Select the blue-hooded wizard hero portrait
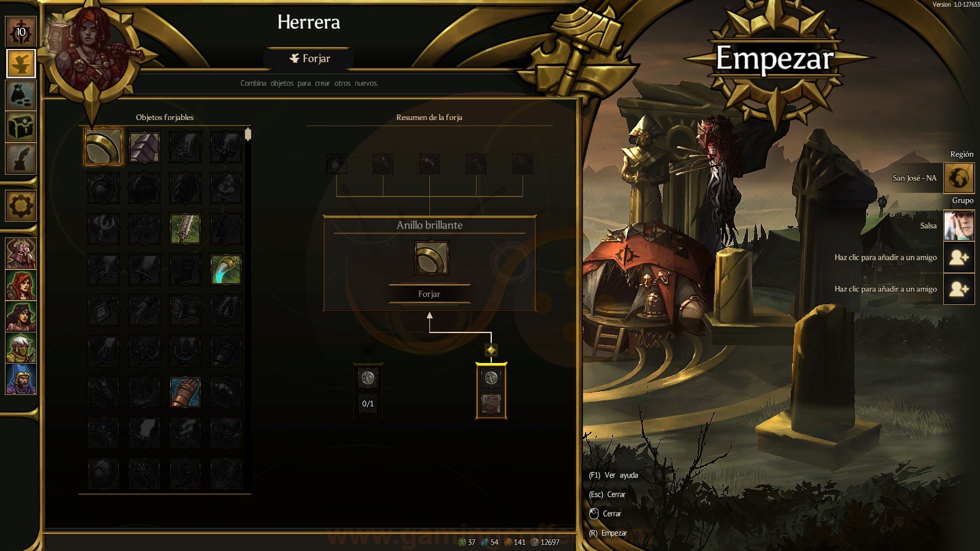The image size is (980, 551). (x=21, y=380)
